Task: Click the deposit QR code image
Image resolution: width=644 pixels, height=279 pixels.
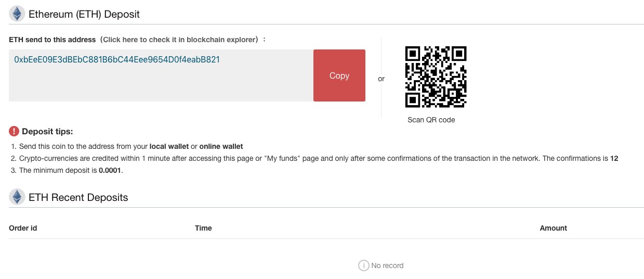Action: [x=435, y=77]
